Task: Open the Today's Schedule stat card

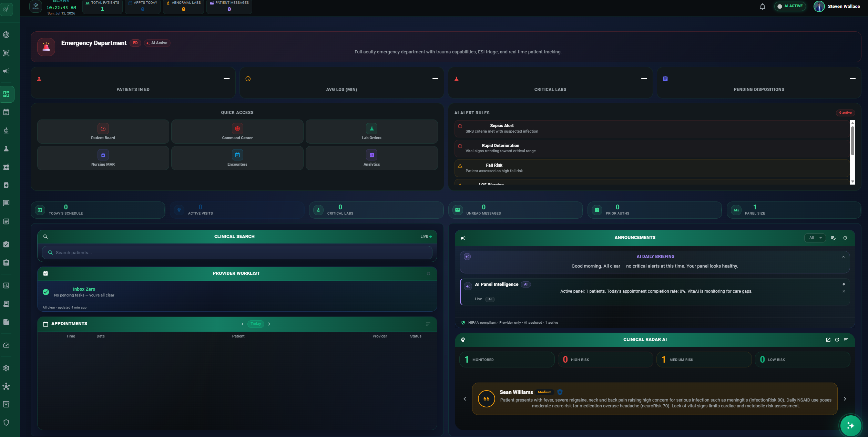Action: pos(98,210)
